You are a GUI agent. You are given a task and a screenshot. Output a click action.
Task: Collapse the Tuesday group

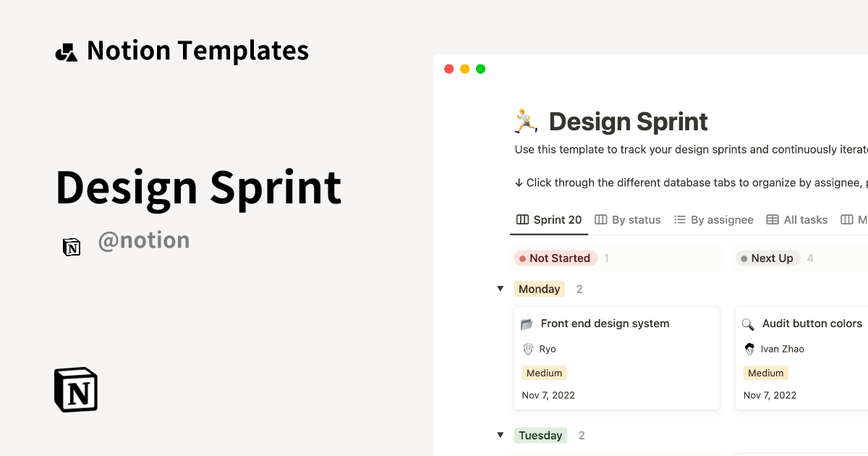click(501, 435)
